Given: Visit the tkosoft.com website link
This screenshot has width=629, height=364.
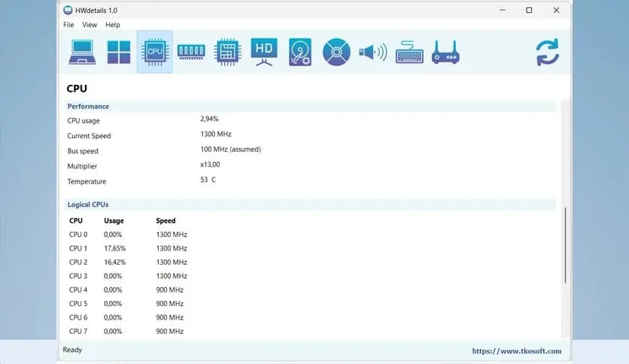Looking at the screenshot, I should pos(517,350).
